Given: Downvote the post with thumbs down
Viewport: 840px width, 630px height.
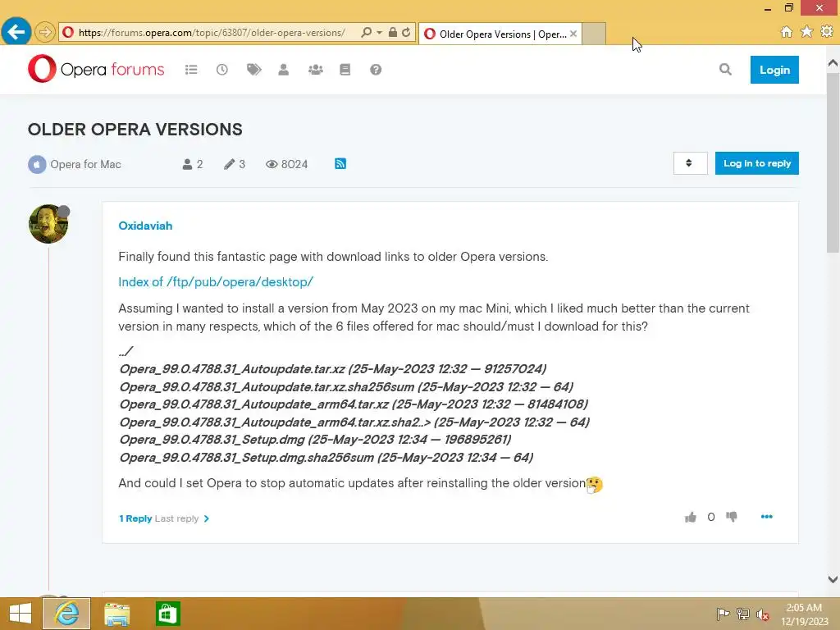Looking at the screenshot, I should (x=731, y=517).
